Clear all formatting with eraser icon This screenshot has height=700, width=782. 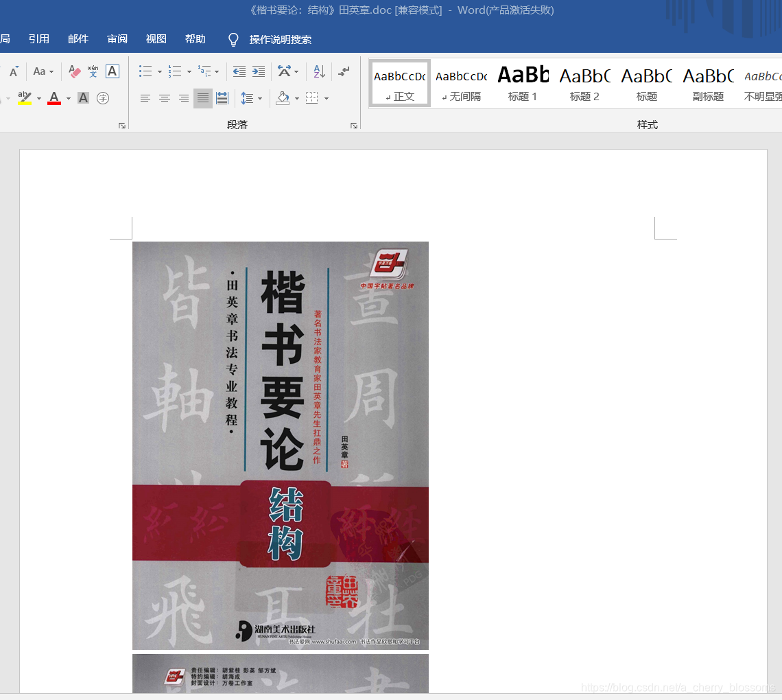74,71
